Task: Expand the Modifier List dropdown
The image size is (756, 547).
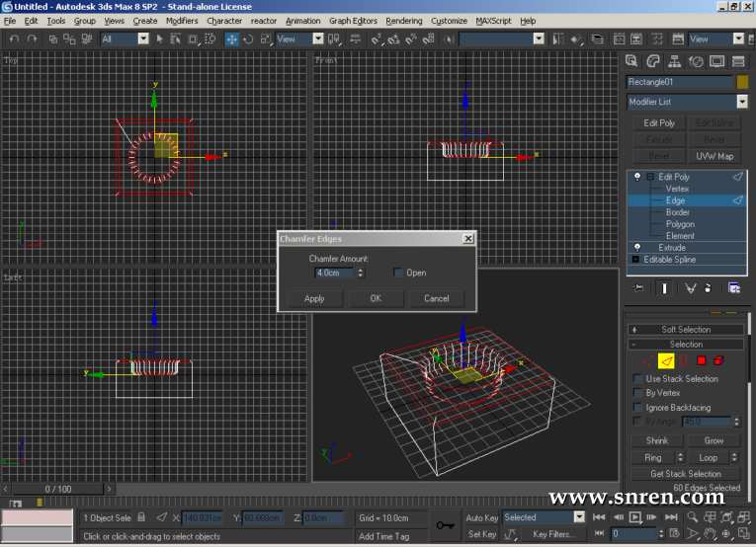Action: click(x=741, y=102)
